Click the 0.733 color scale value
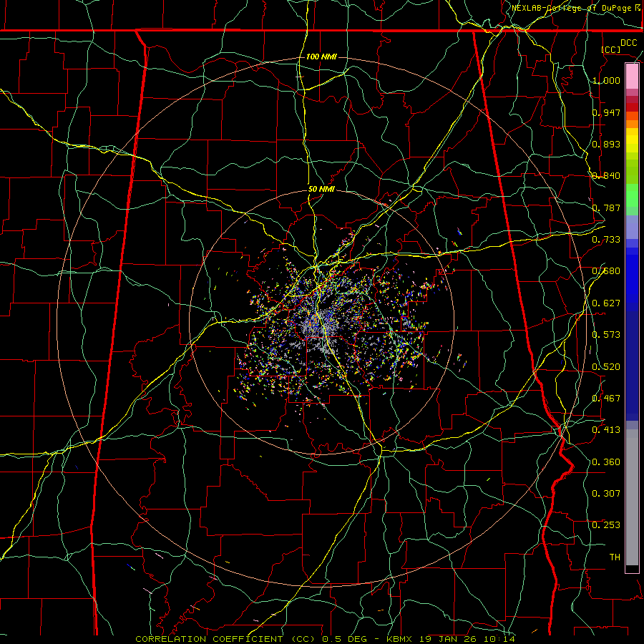 [x=606, y=240]
